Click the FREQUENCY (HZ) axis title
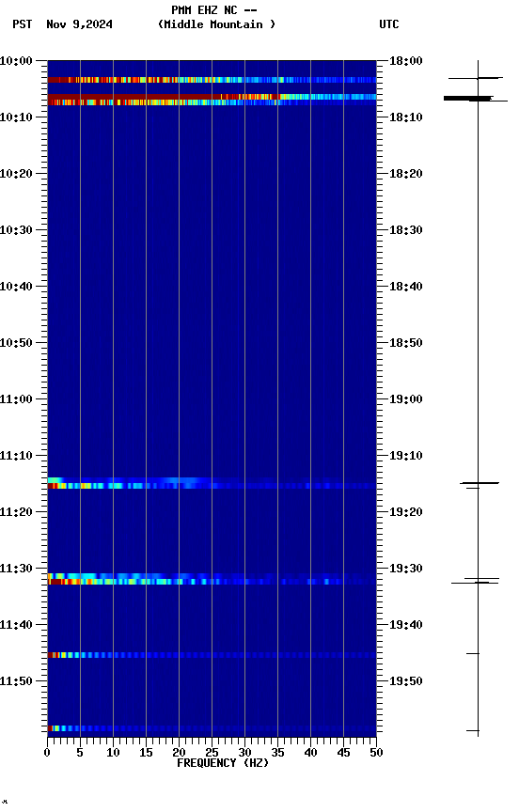Screen dimensions: 519x812 point(223,763)
